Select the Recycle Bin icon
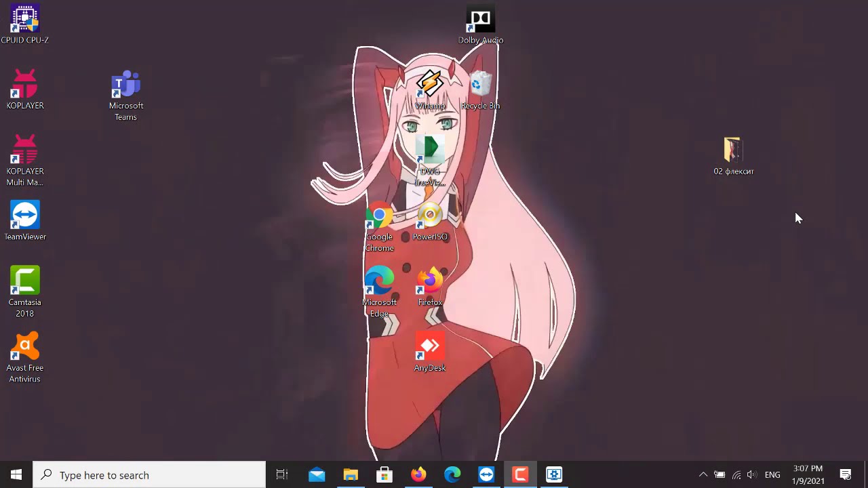The height and width of the screenshot is (488, 868). tap(480, 89)
